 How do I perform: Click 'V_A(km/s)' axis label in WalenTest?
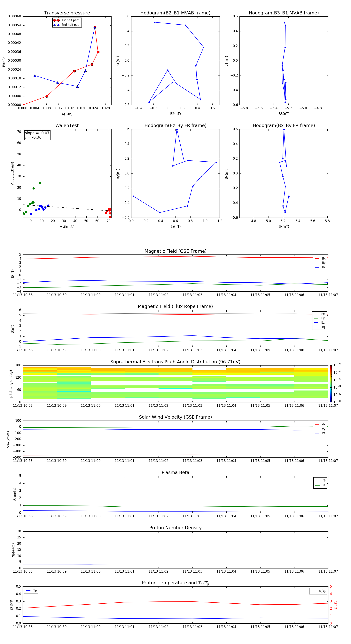coord(67,227)
